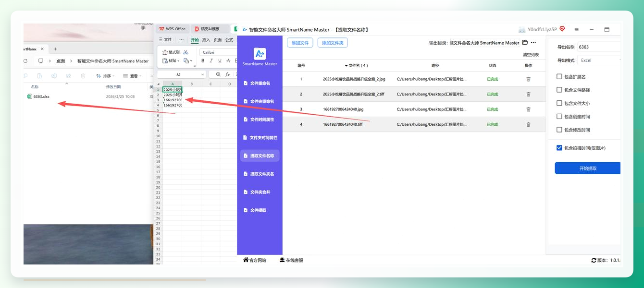
Task: Open the 提取文件夹名 sidebar item
Action: tap(260, 174)
